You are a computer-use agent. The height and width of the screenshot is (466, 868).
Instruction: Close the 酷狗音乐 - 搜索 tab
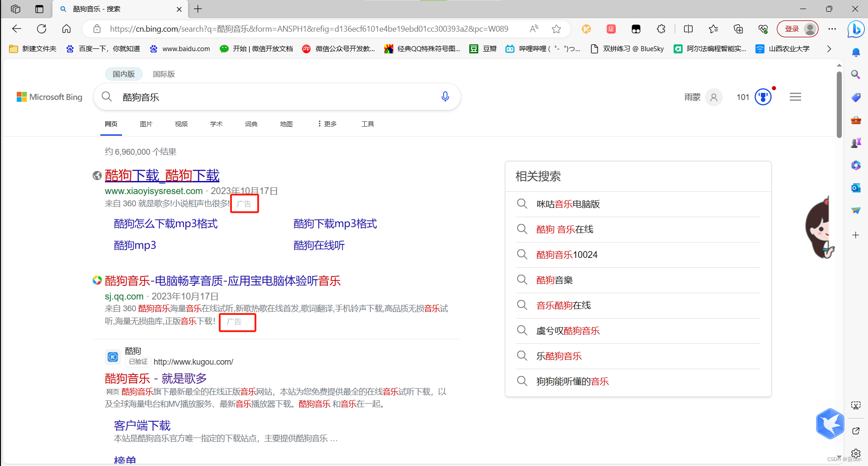(x=179, y=9)
